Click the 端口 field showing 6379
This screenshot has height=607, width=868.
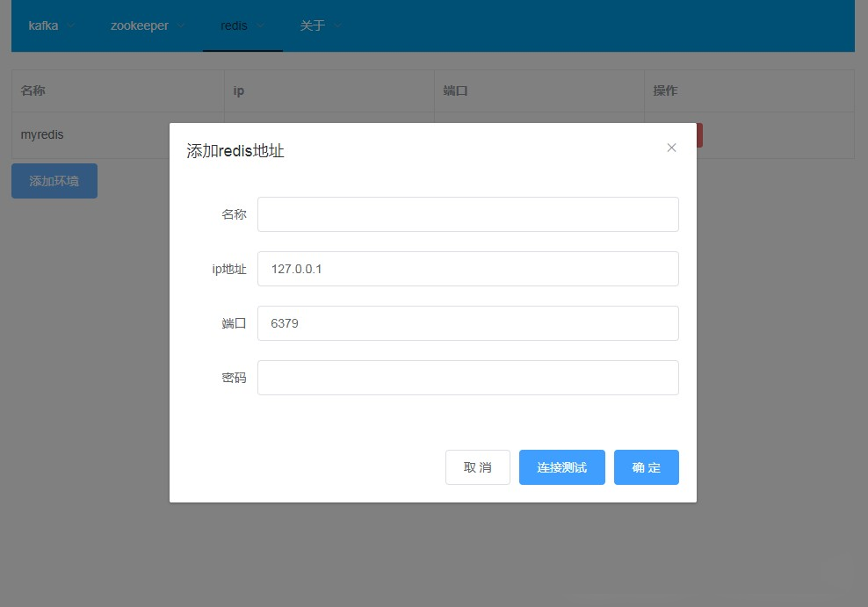467,323
